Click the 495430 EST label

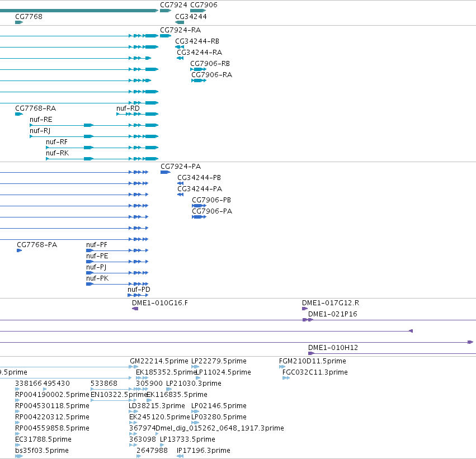coord(56,384)
